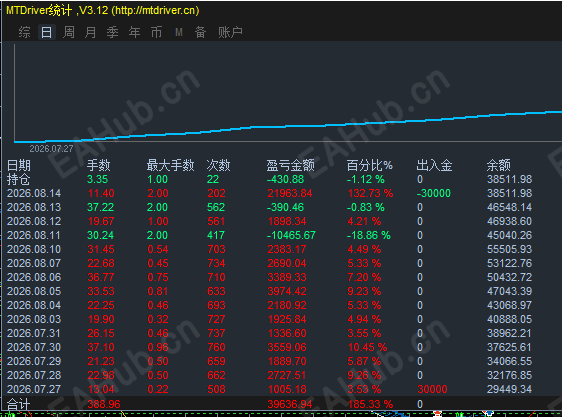Screen dimensions: 562x417
Task: Select the 2026.08.03 date row
Action: pos(34,319)
